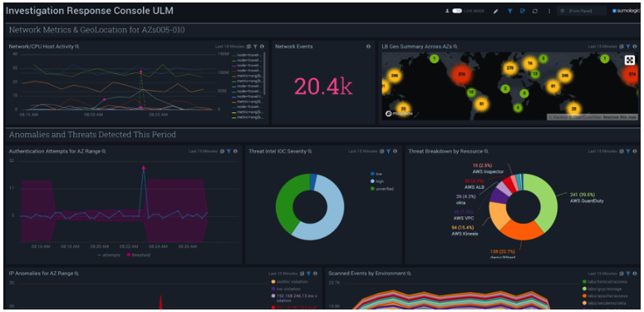644x312 pixels.
Task: Show info for LB Geo Summary panel
Action: [x=635, y=47]
